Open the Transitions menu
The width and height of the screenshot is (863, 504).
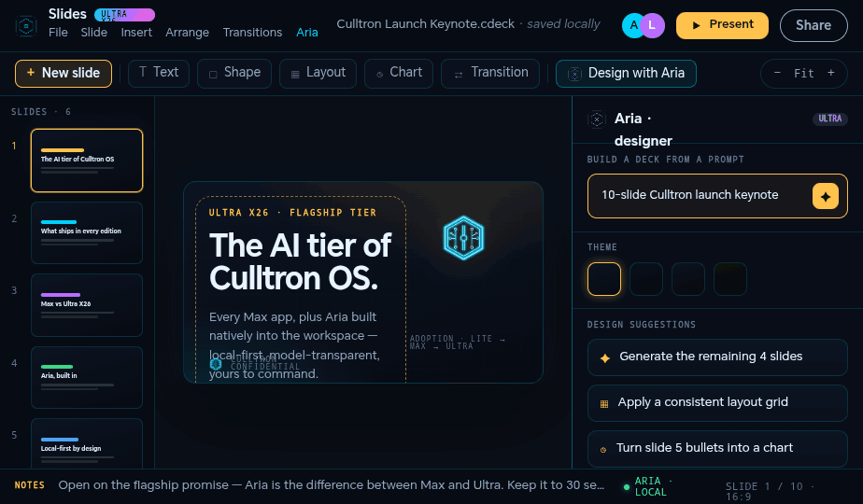252,33
